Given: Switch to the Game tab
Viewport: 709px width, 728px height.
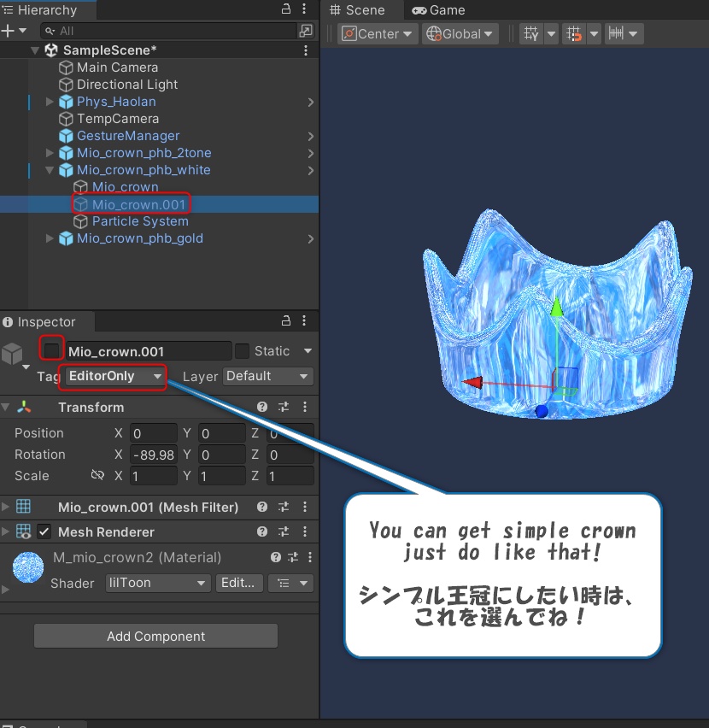Looking at the screenshot, I should [x=438, y=10].
